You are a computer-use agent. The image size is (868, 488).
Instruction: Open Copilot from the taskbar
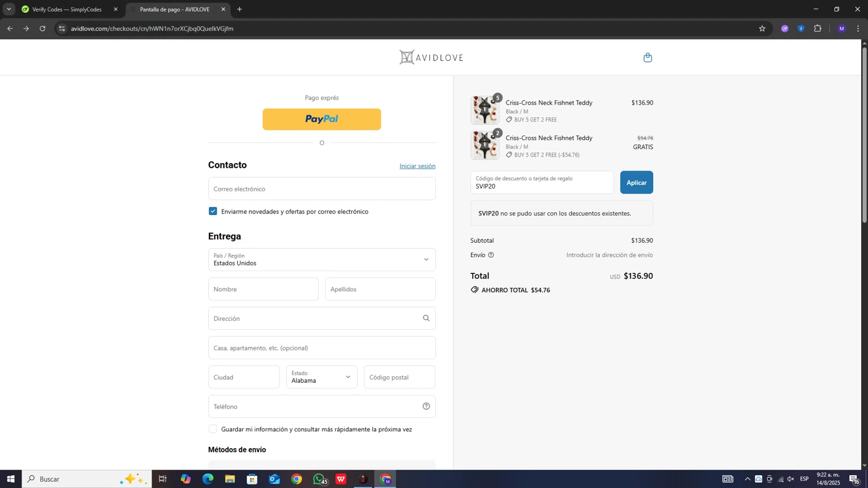[x=185, y=479]
